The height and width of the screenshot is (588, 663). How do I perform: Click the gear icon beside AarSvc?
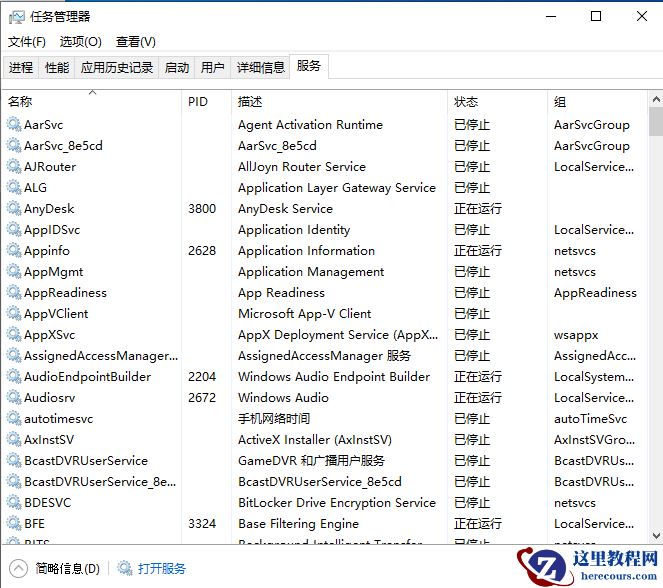pyautogui.click(x=14, y=125)
